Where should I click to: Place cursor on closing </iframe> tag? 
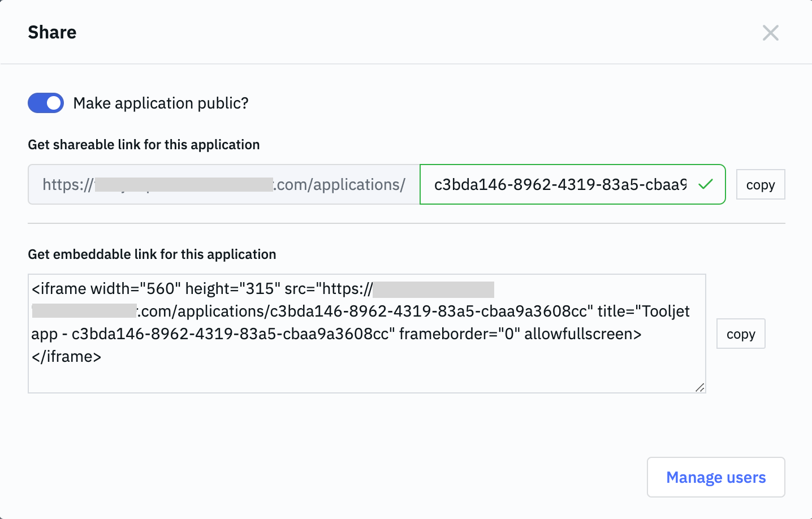tap(67, 357)
